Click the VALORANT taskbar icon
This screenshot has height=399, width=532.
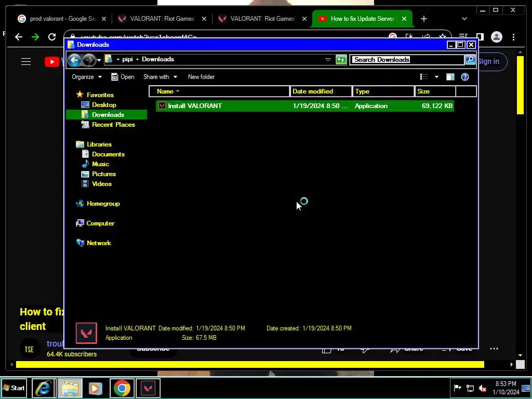point(148,388)
